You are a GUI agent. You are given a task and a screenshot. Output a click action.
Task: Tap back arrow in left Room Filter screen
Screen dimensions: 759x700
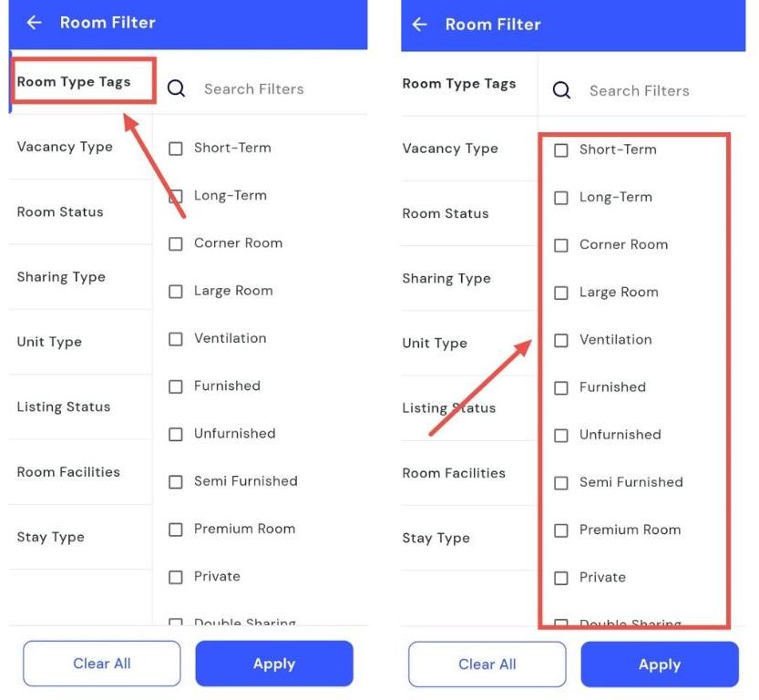coord(34,23)
